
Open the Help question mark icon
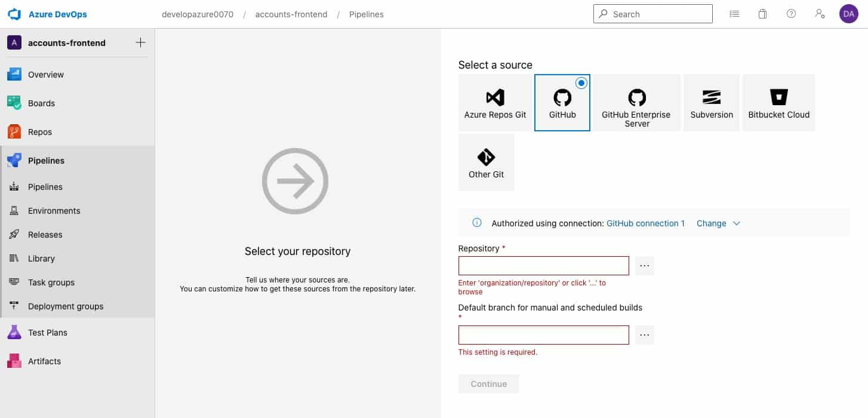tap(791, 14)
